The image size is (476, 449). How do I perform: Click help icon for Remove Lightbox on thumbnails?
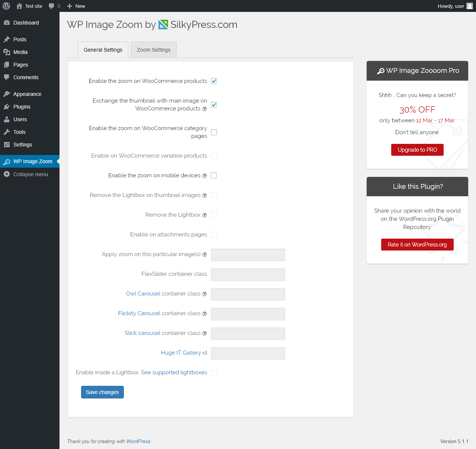[x=205, y=196]
